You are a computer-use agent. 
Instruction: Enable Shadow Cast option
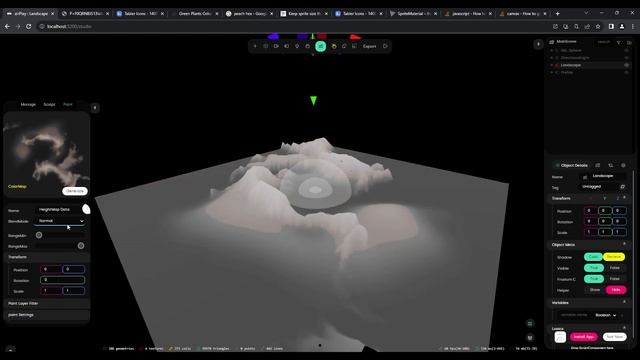tap(593, 257)
